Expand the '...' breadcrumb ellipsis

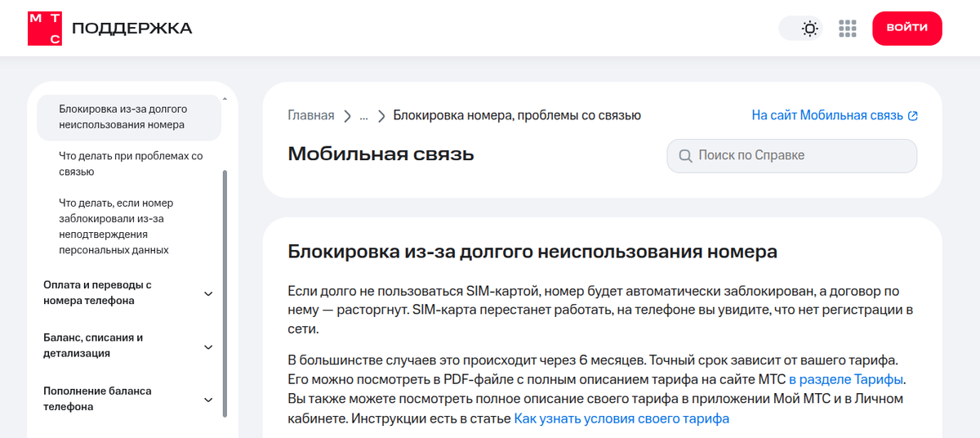coord(364,115)
